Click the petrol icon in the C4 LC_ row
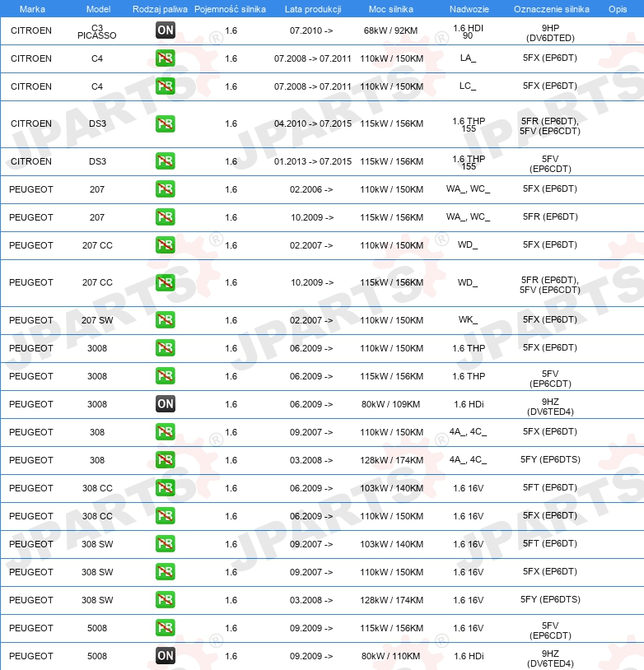644x670 pixels. [166, 86]
